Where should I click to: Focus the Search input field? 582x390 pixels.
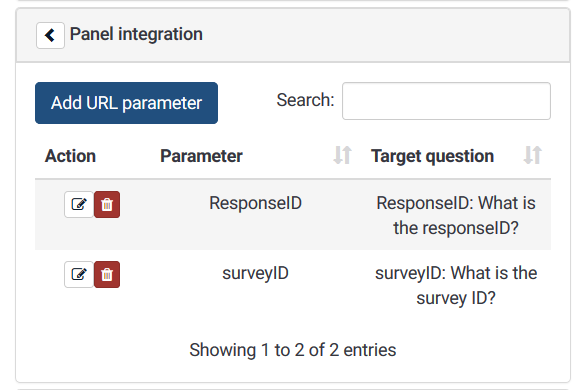tap(446, 101)
